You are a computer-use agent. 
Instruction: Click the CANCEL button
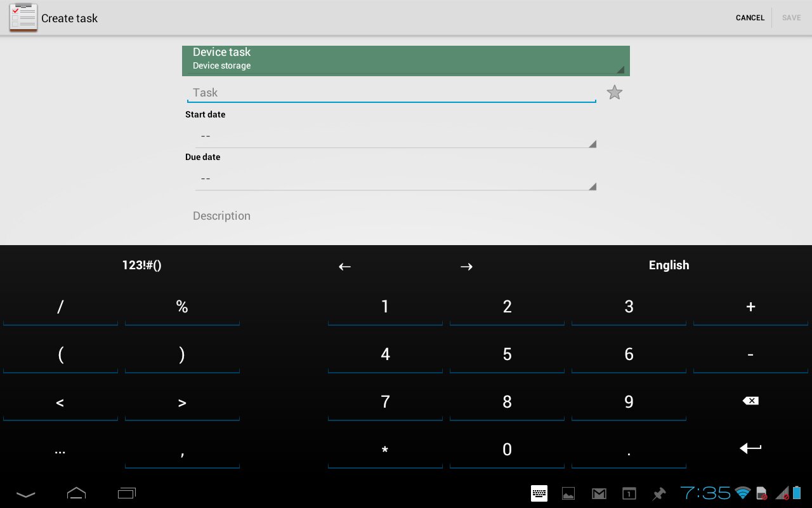pos(750,18)
